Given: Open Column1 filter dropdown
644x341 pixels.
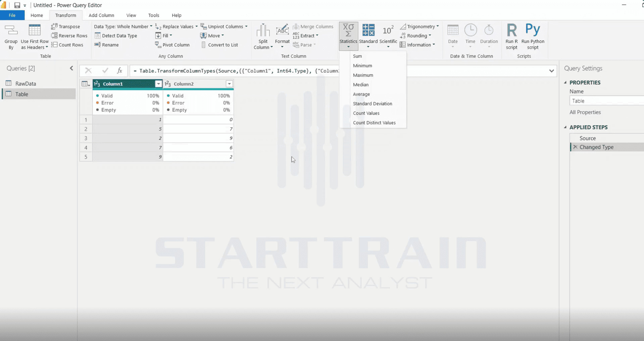Looking at the screenshot, I should tap(158, 84).
